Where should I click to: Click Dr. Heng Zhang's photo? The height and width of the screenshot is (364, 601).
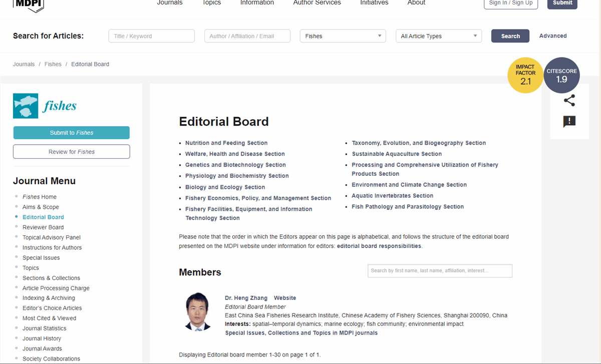point(198,311)
